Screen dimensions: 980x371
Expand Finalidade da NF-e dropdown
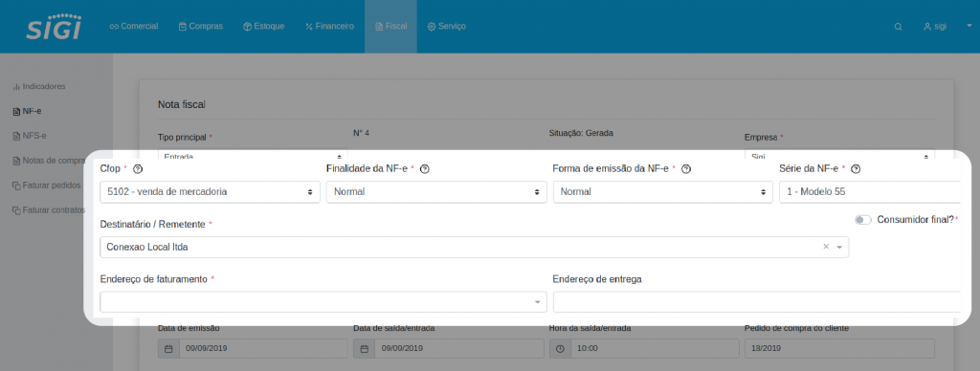pos(436,192)
